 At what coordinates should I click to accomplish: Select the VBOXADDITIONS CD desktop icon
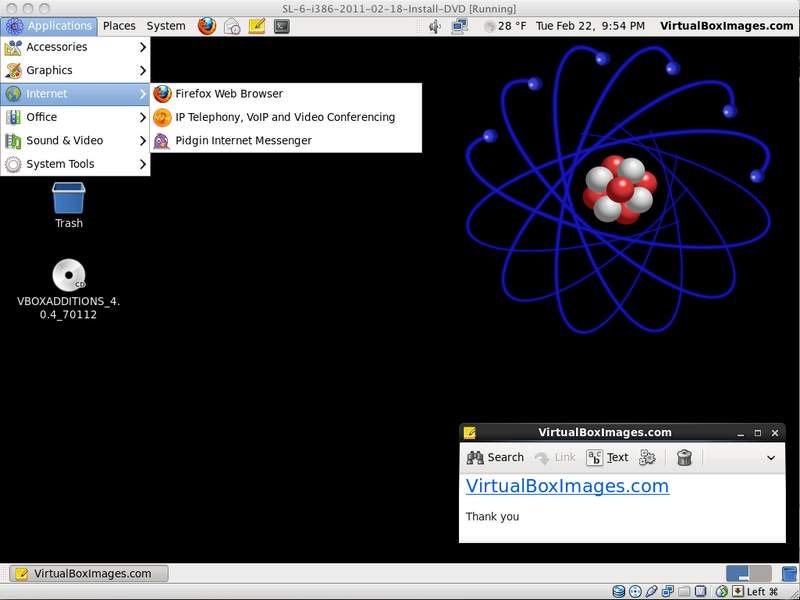point(68,289)
